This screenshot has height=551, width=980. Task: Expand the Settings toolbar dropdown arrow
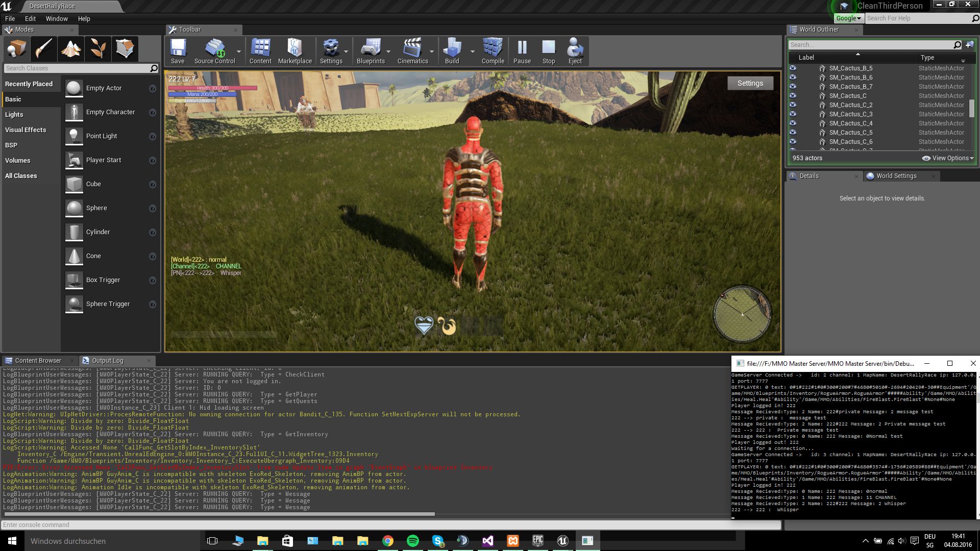(x=346, y=51)
